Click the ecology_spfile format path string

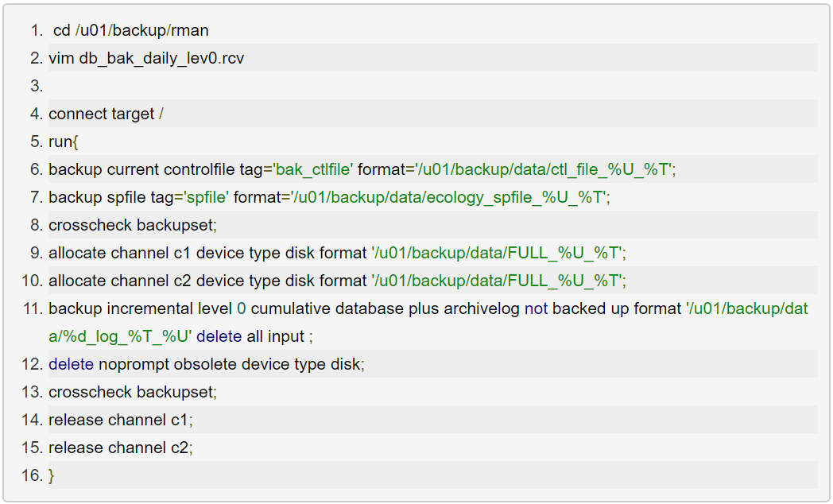click(x=448, y=197)
